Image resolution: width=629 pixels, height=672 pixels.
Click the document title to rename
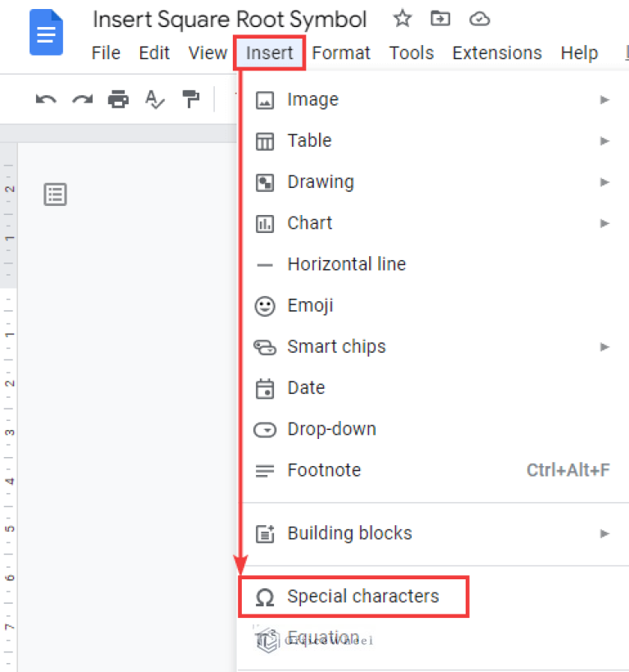point(230,20)
